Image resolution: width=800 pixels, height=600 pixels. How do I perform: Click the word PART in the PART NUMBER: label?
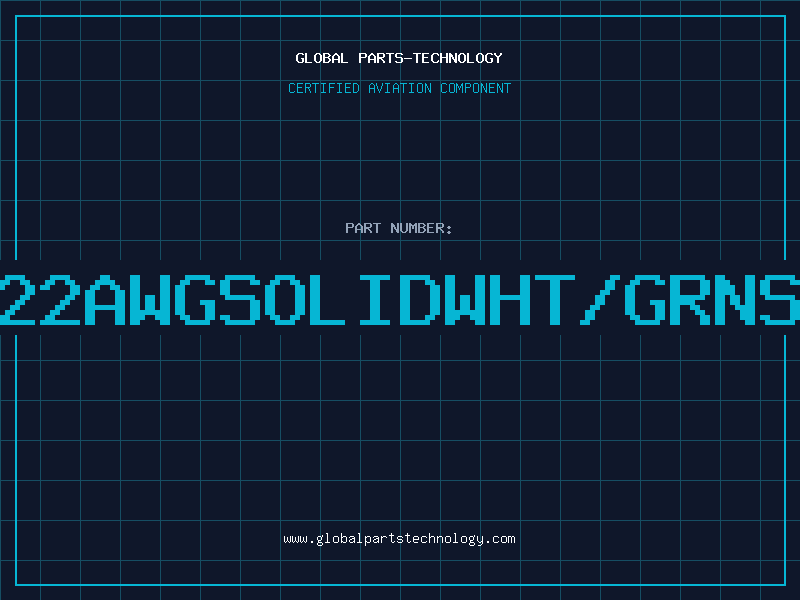[361, 228]
